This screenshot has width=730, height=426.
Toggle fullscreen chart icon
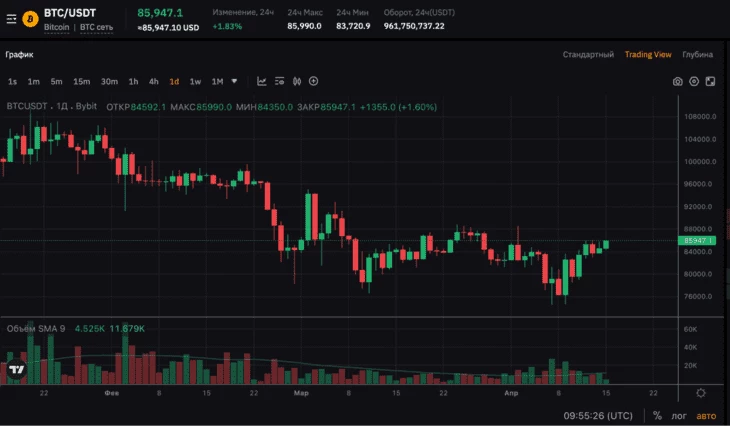coord(710,81)
